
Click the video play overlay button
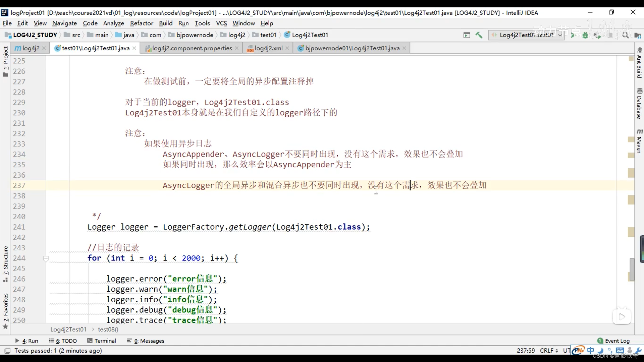click(x=622, y=316)
